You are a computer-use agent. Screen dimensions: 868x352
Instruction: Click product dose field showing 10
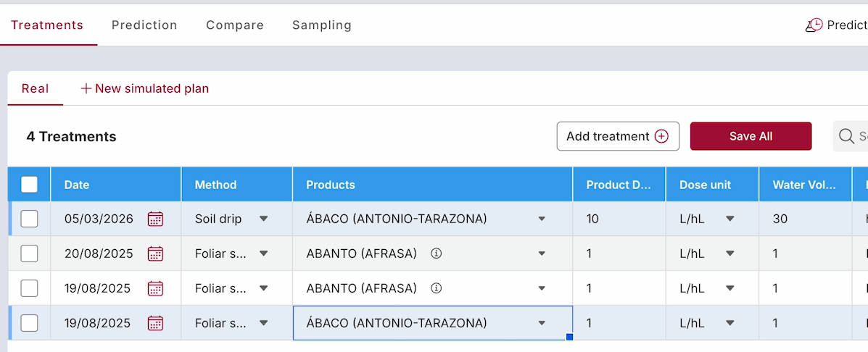point(618,219)
